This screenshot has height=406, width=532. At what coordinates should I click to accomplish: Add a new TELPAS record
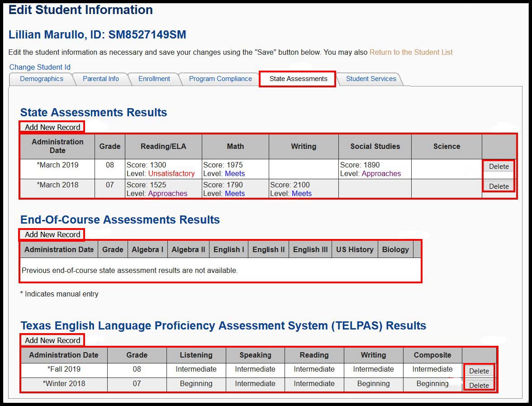52,340
